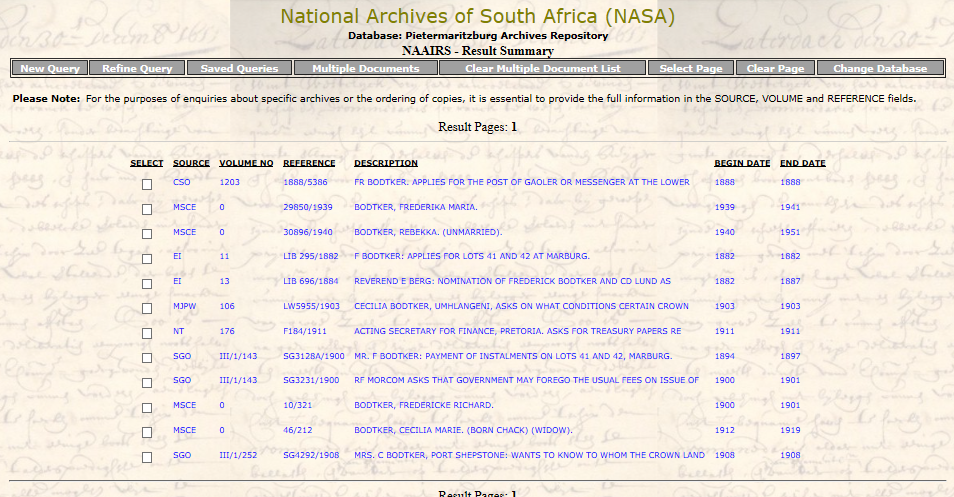The width and height of the screenshot is (954, 497).
Task: Open reference SG3231/1900
Action: click(x=311, y=380)
